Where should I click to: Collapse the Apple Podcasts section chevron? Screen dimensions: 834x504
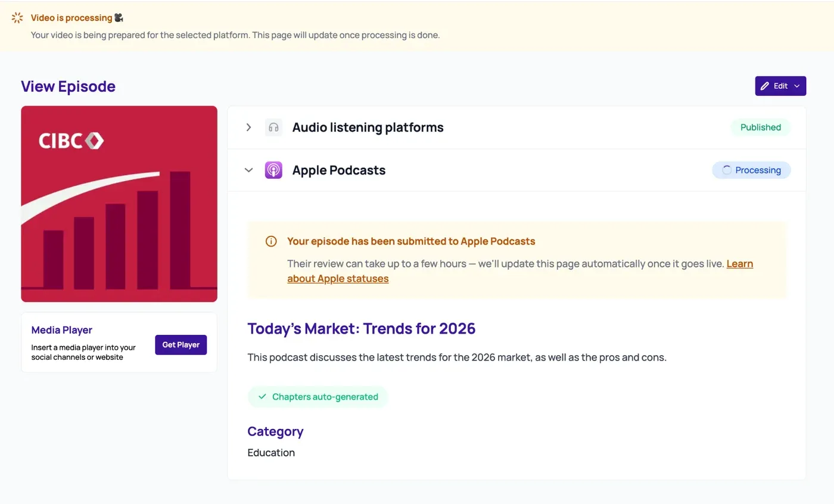click(x=249, y=170)
